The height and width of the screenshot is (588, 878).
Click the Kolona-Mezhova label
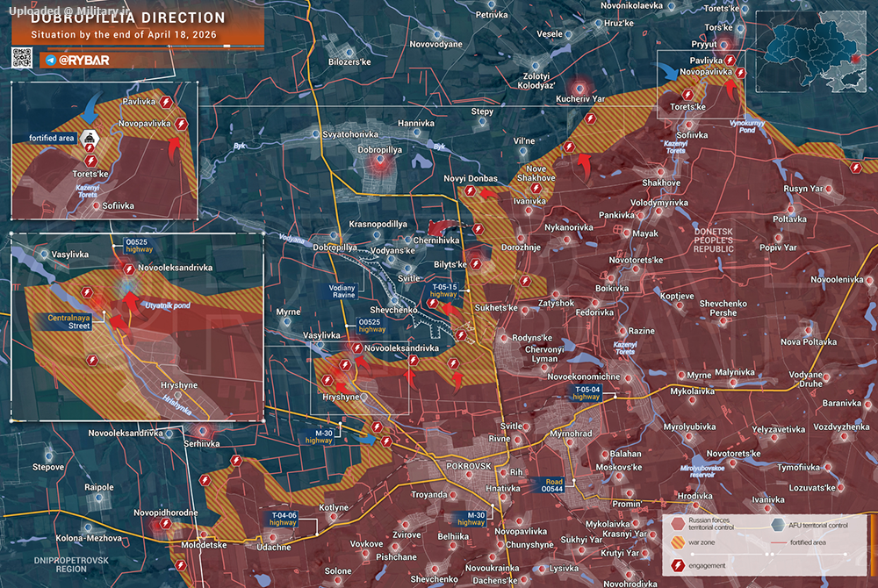89,538
